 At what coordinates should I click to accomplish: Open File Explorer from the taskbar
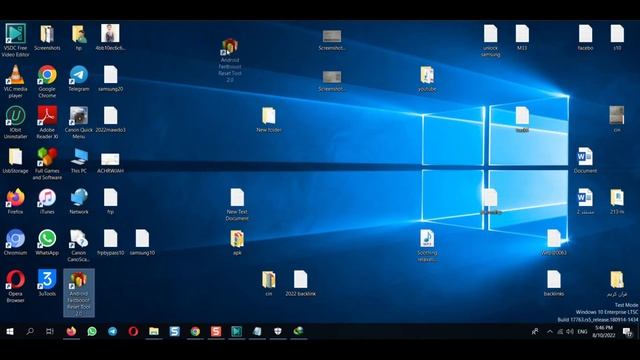[154, 331]
